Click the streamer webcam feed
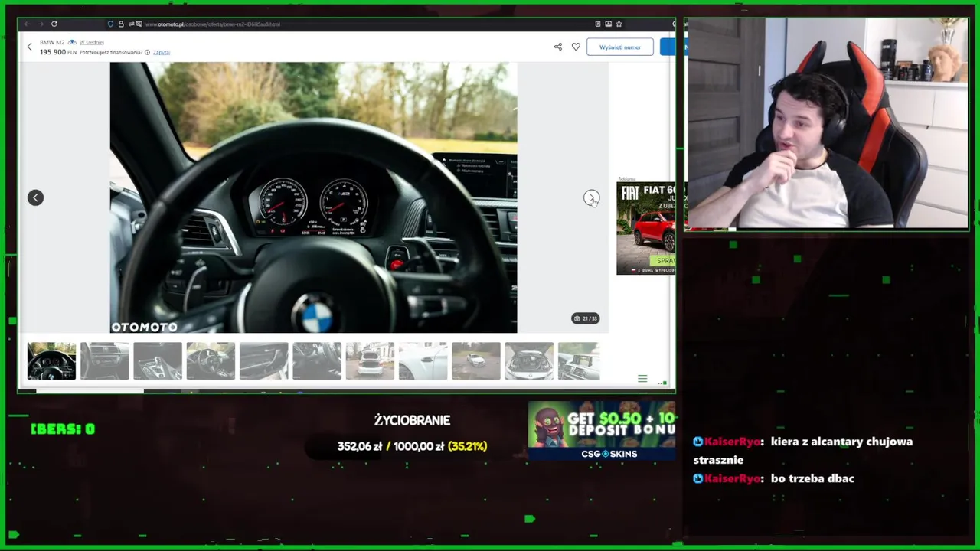This screenshot has height=551, width=980. coord(827,123)
